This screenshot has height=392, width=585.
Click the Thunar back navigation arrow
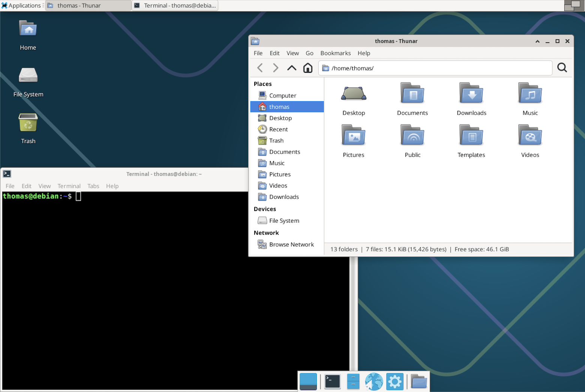(x=260, y=68)
